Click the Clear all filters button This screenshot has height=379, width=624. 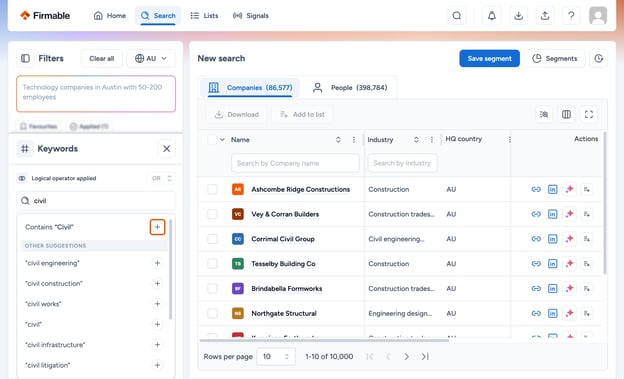pos(101,59)
